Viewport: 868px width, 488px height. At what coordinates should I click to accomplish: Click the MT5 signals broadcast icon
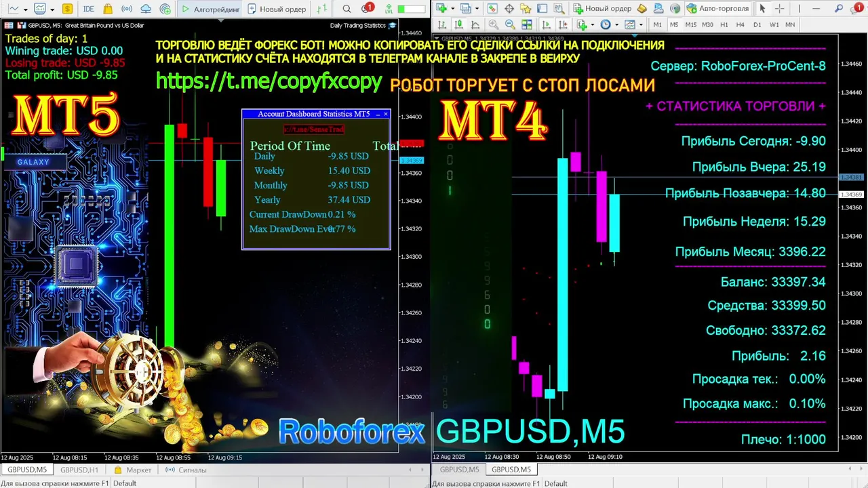127,9
